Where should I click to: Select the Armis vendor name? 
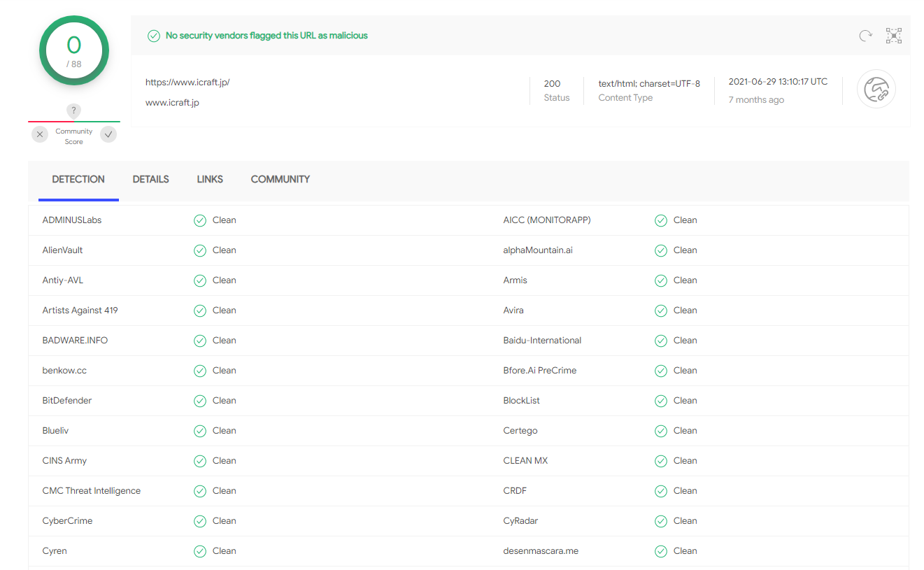pos(516,280)
